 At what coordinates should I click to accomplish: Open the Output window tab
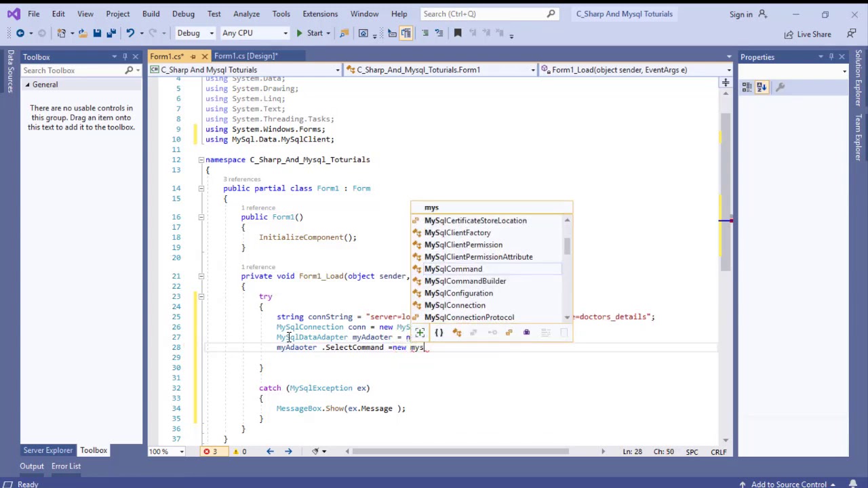point(31,466)
